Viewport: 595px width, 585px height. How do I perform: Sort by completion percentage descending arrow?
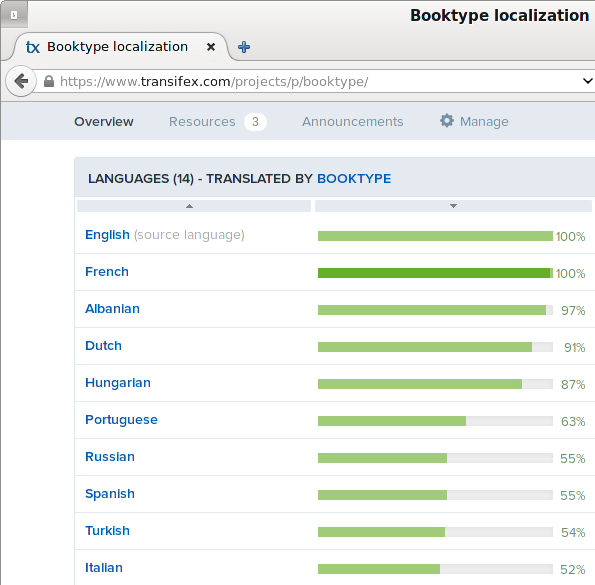click(x=453, y=206)
